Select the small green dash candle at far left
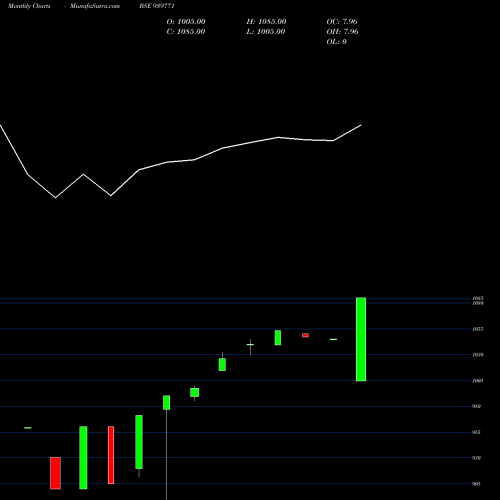Image resolution: width=500 pixels, height=500 pixels. [x=28, y=428]
